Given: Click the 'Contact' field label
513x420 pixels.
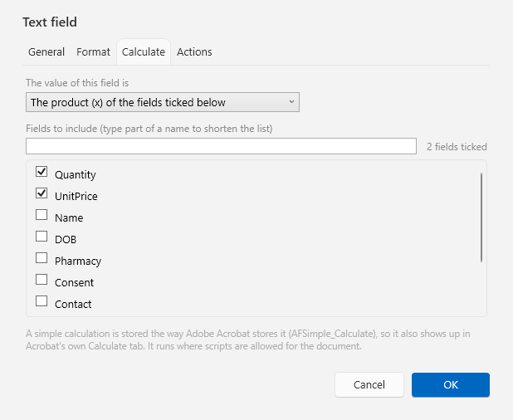Looking at the screenshot, I should pos(73,304).
